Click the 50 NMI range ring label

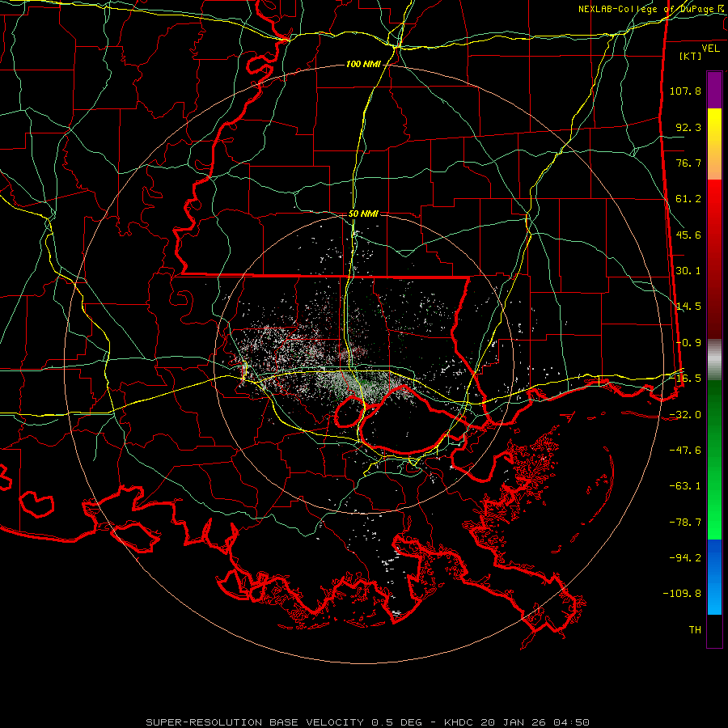(363, 214)
